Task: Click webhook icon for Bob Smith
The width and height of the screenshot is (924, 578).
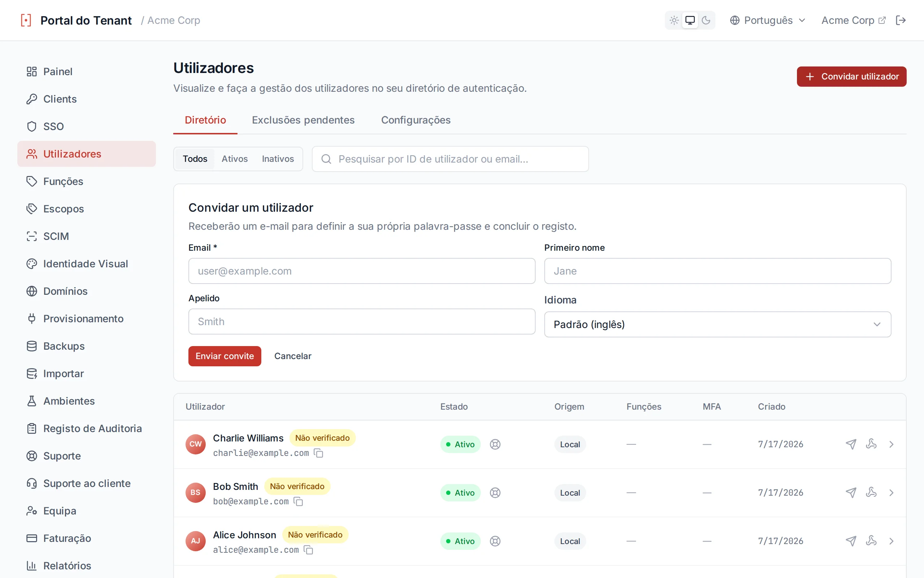Action: coord(871,492)
